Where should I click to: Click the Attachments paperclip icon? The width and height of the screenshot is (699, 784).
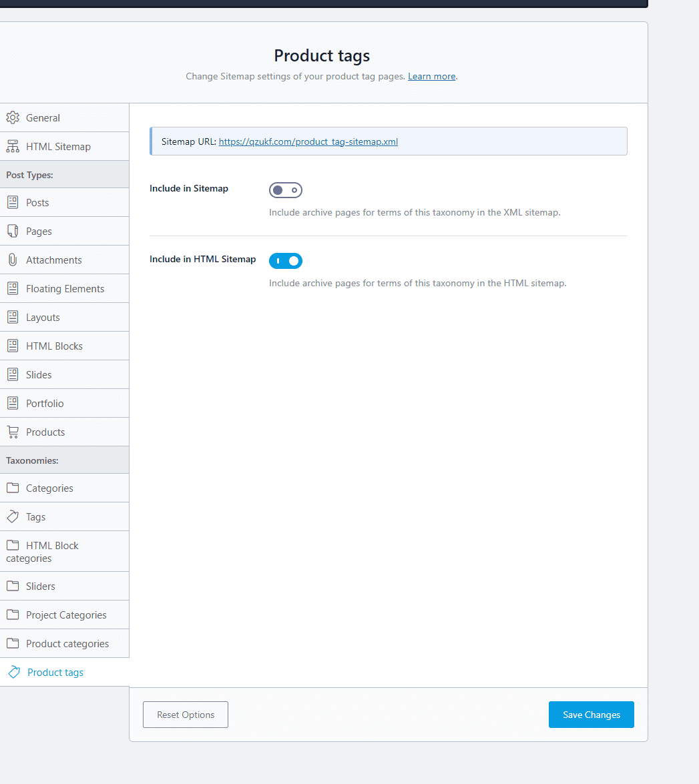click(13, 260)
